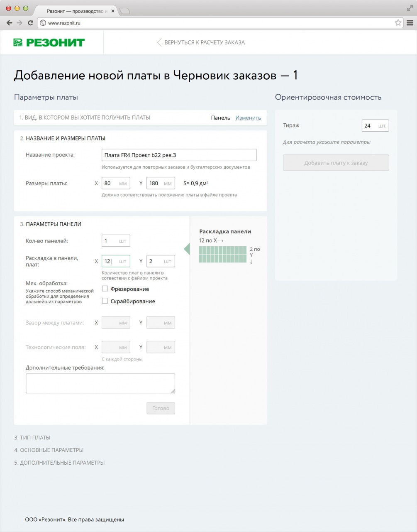Screen dimensions: 417x532
Task: Click the Кол-во панелей field
Action: (116, 240)
